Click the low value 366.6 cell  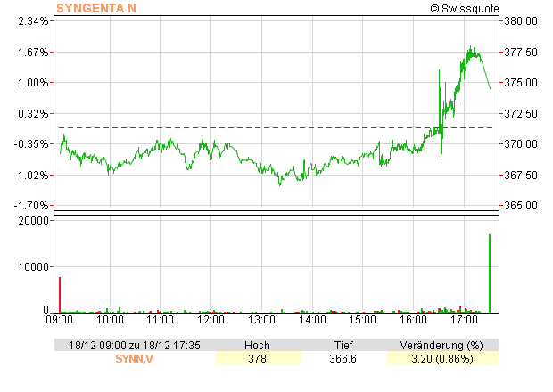tap(343, 359)
